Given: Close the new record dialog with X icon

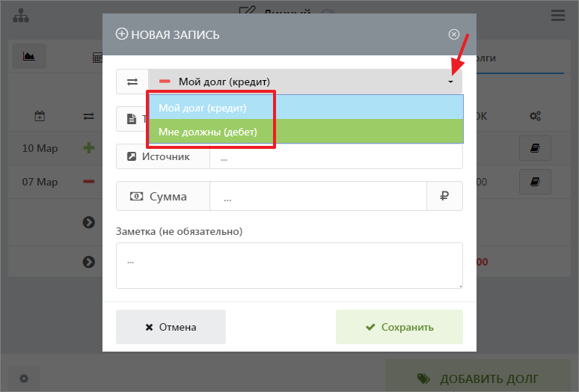Looking at the screenshot, I should tap(453, 34).
